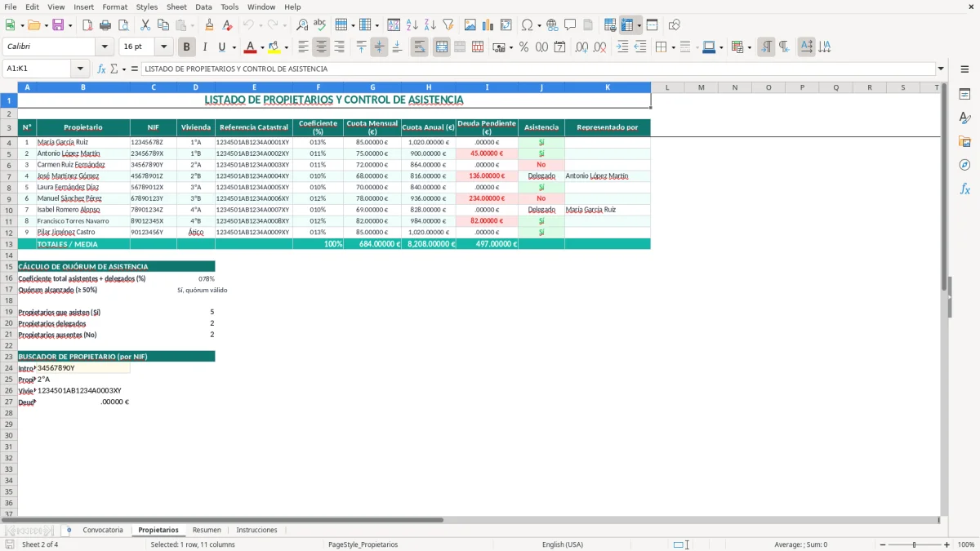The image size is (980, 551).
Task: Open the Font Color dropdown arrow
Action: click(x=262, y=47)
